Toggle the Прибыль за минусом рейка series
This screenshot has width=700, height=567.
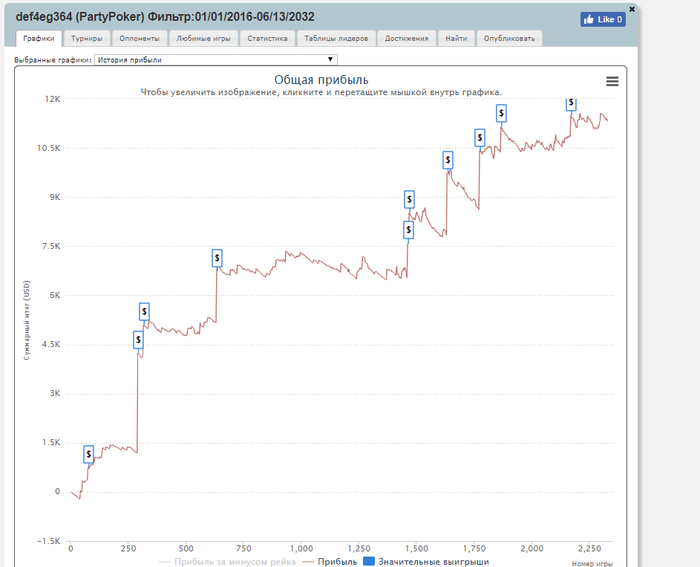coord(227,562)
